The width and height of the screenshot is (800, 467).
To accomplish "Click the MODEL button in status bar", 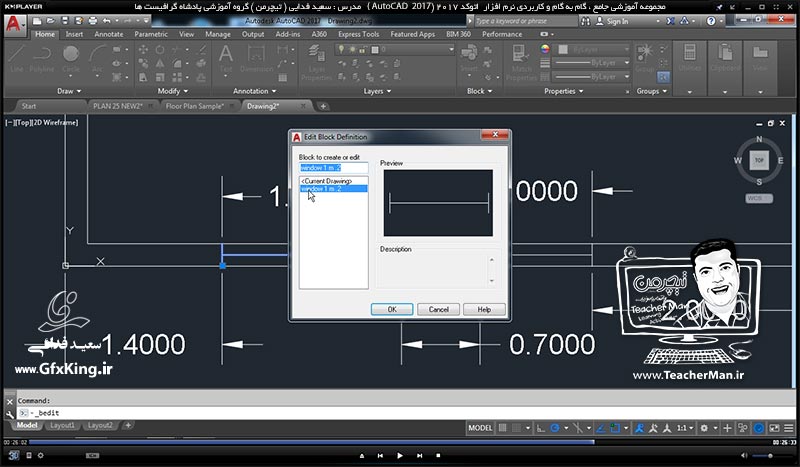I will [x=480, y=428].
